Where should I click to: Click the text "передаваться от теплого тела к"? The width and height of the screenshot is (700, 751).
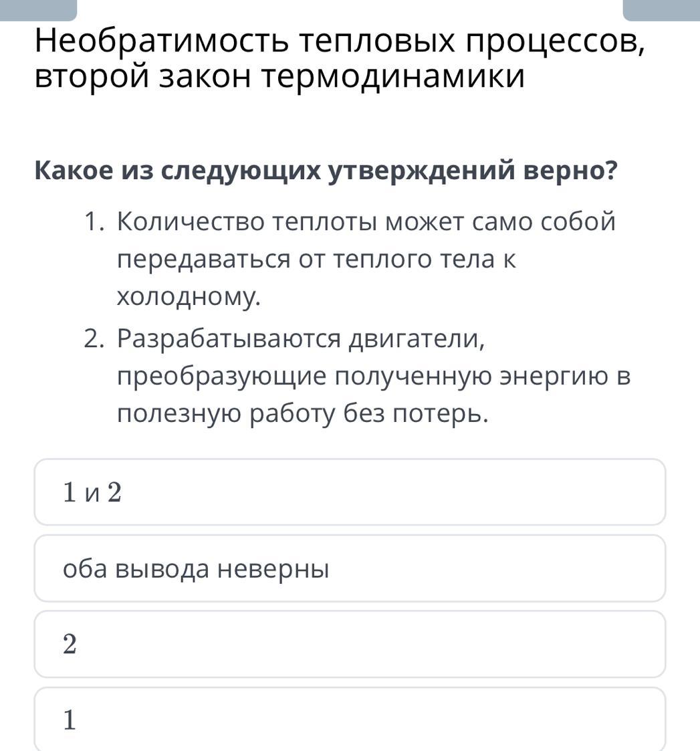317,259
